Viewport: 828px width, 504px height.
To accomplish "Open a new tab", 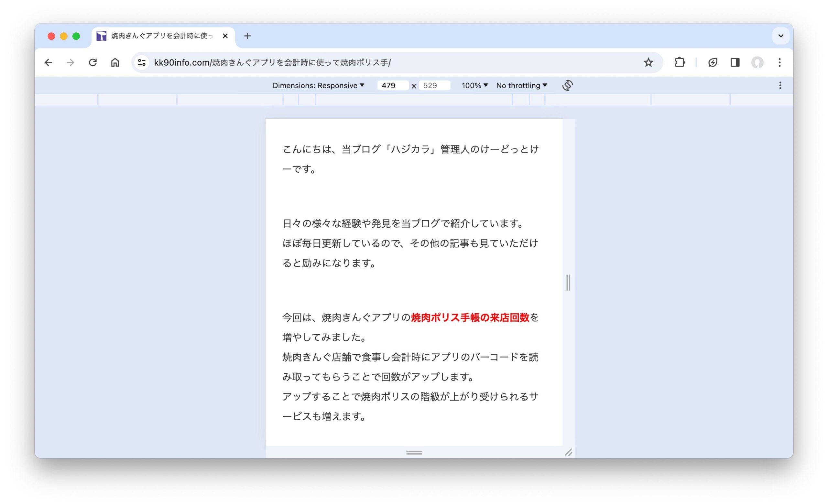I will pos(247,36).
